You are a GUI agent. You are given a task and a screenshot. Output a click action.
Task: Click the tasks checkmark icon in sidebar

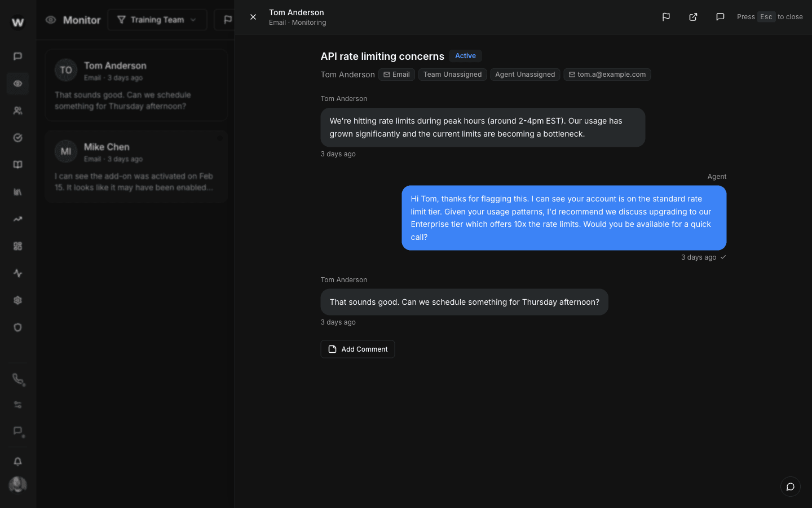17,137
